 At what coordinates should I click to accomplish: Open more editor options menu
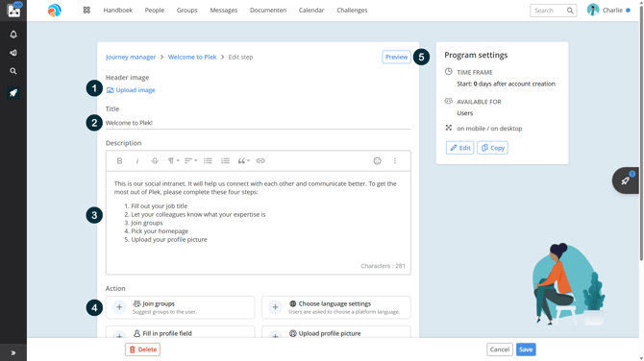(395, 160)
